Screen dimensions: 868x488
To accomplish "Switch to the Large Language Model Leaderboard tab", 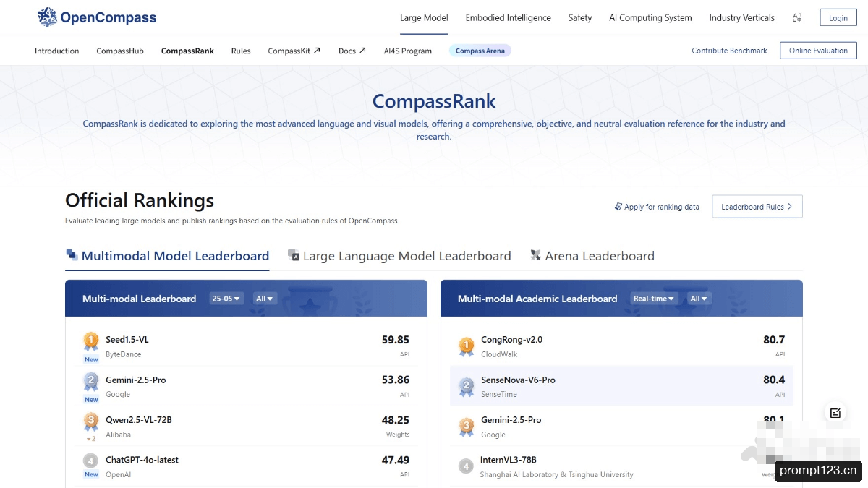I will [x=399, y=256].
